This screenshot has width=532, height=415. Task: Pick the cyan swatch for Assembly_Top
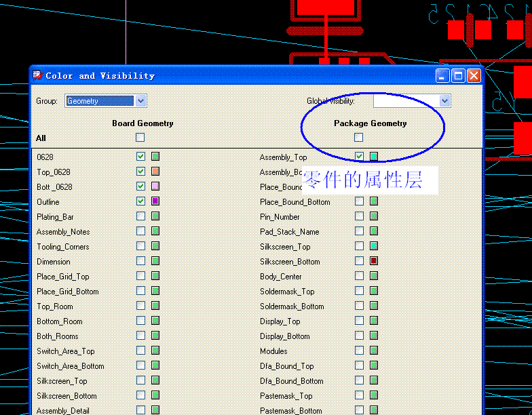pyautogui.click(x=374, y=156)
